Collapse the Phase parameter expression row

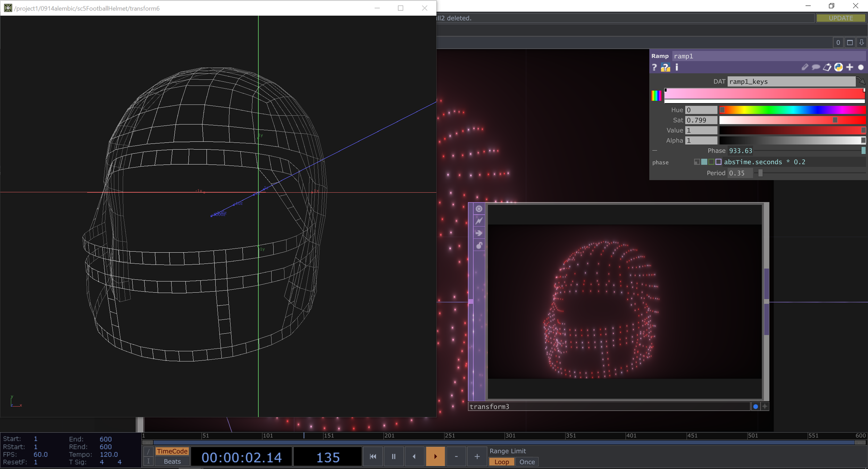click(x=655, y=151)
